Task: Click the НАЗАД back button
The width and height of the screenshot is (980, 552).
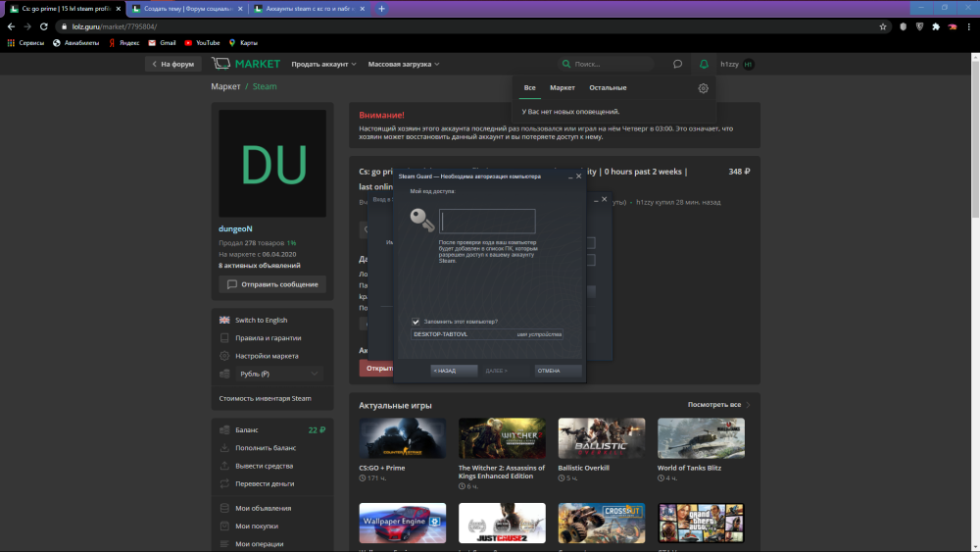Action: pos(454,371)
